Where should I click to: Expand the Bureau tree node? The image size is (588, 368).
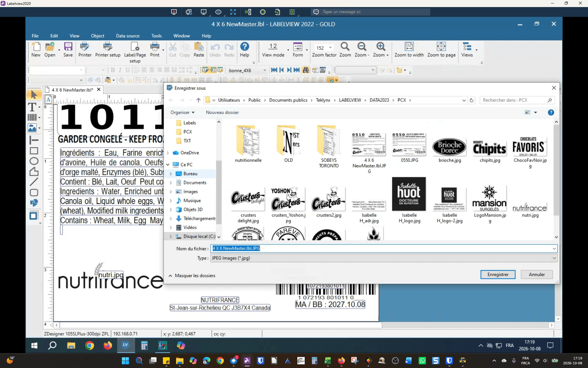171,174
